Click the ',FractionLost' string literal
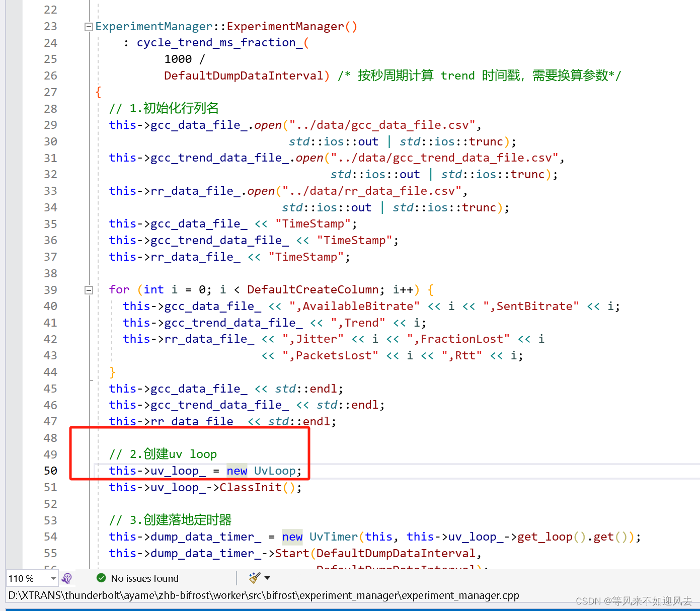Viewport: 700px width, 611px height. pyautogui.click(x=458, y=339)
